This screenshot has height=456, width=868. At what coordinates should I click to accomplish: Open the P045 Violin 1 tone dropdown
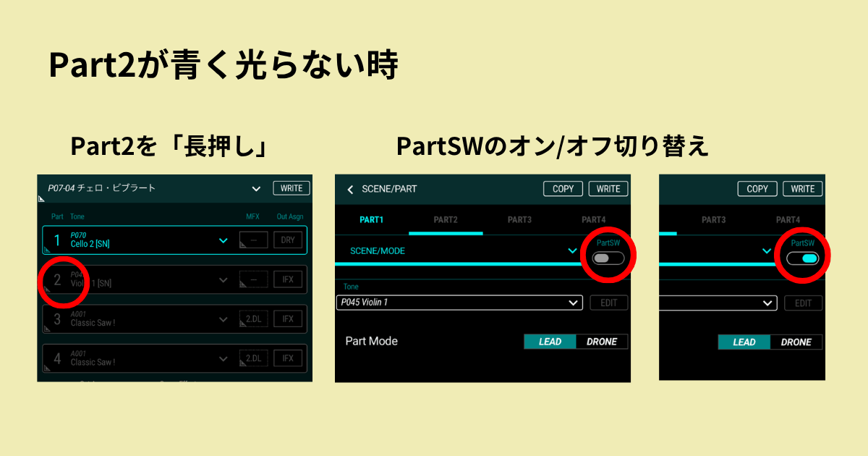point(459,303)
